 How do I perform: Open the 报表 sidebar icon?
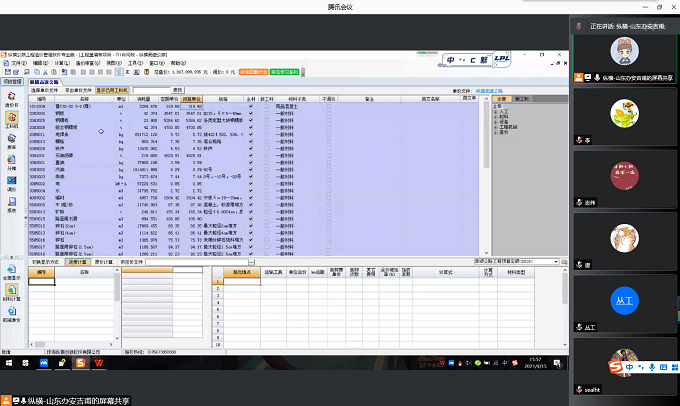tap(12, 204)
